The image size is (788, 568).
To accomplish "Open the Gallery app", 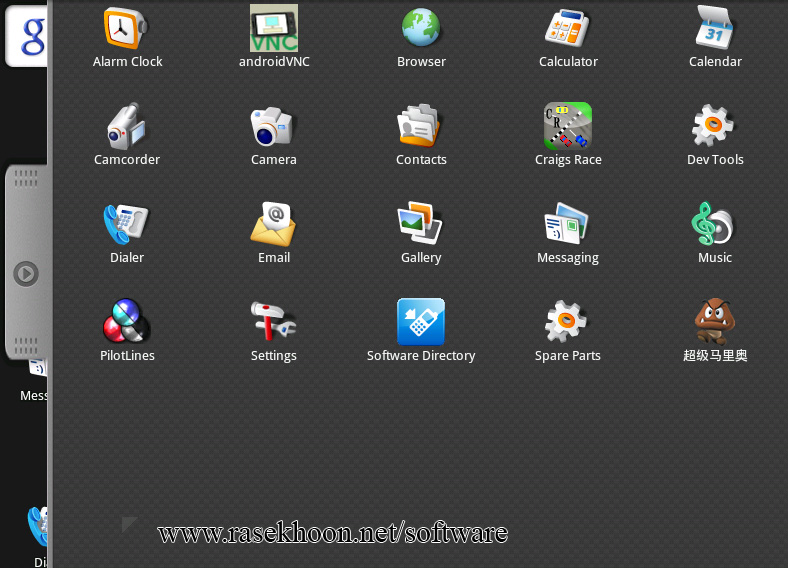I will (421, 225).
